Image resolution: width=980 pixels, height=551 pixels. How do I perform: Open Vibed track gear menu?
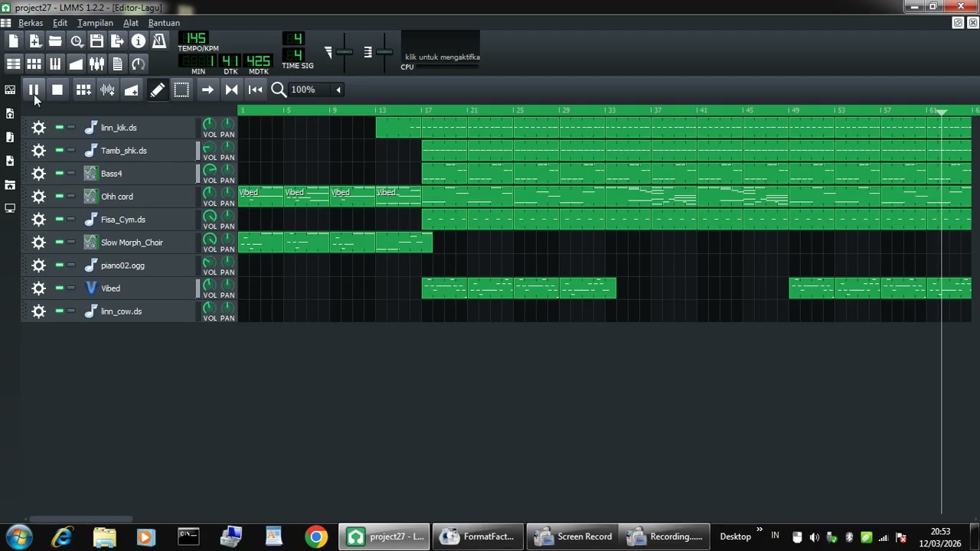coord(38,289)
